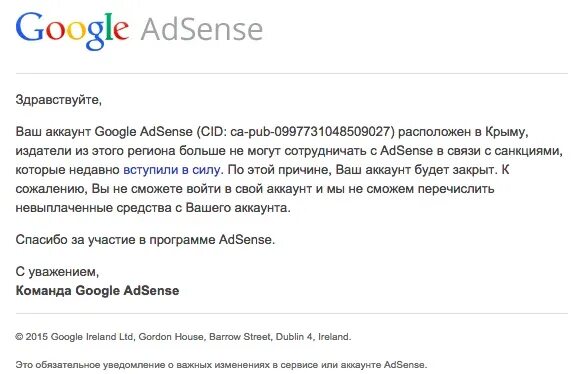Click the line starting "сожалению, Вы не сможете"
The width and height of the screenshot is (586, 374).
255,189
